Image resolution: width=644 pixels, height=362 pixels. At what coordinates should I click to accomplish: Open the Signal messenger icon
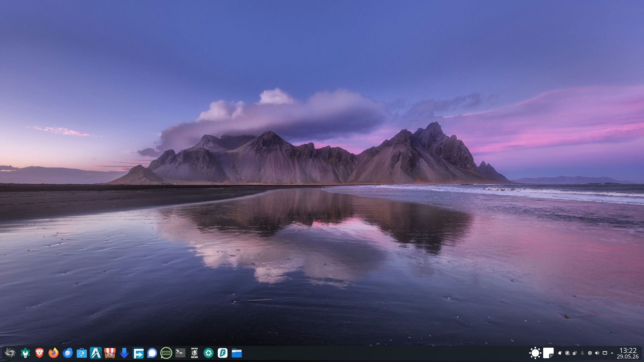coord(152,353)
